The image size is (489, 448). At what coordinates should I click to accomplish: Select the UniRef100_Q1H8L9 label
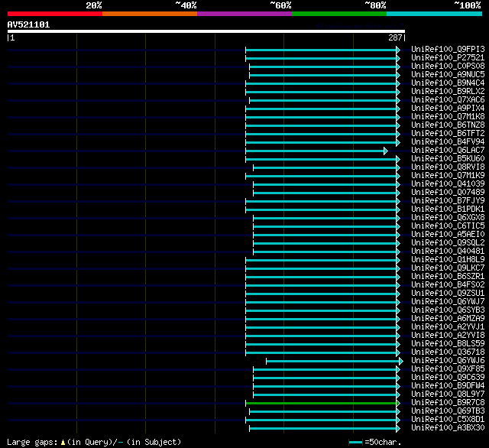[448, 260]
